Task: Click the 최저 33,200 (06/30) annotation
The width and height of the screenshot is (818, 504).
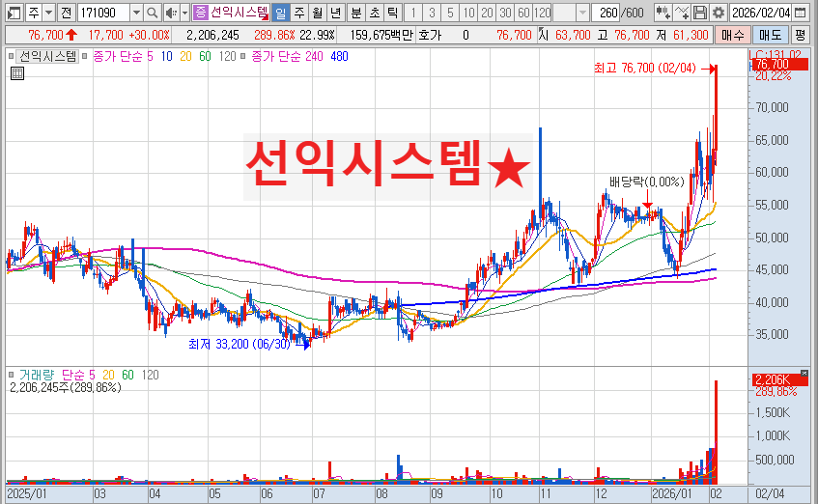Action: [240, 344]
